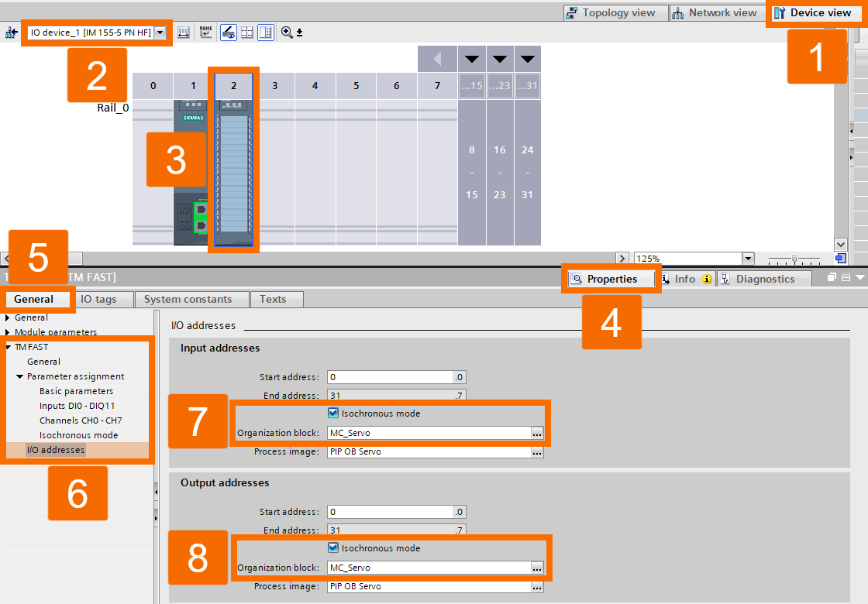Select the Texts tab

pos(273,299)
